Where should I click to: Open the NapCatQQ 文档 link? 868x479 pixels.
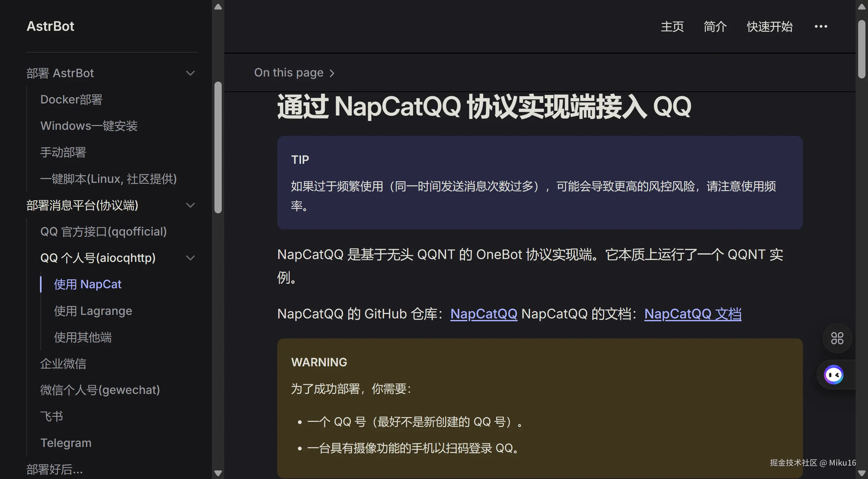pyautogui.click(x=693, y=314)
